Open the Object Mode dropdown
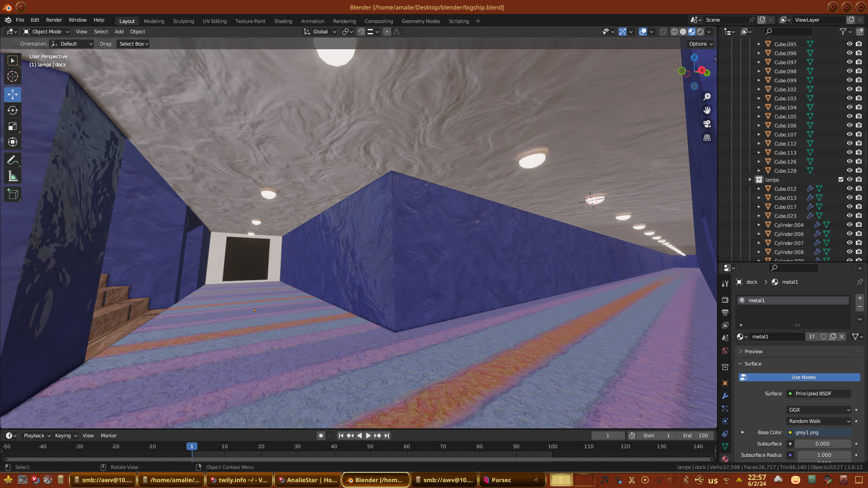Viewport: 868px width, 488px height. (x=46, y=32)
